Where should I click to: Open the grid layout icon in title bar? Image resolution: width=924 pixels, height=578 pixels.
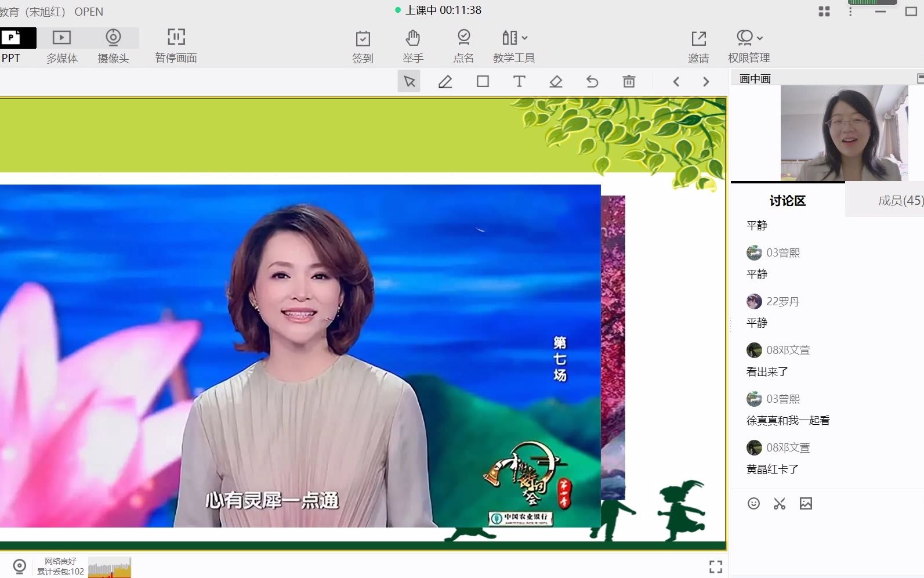[824, 12]
